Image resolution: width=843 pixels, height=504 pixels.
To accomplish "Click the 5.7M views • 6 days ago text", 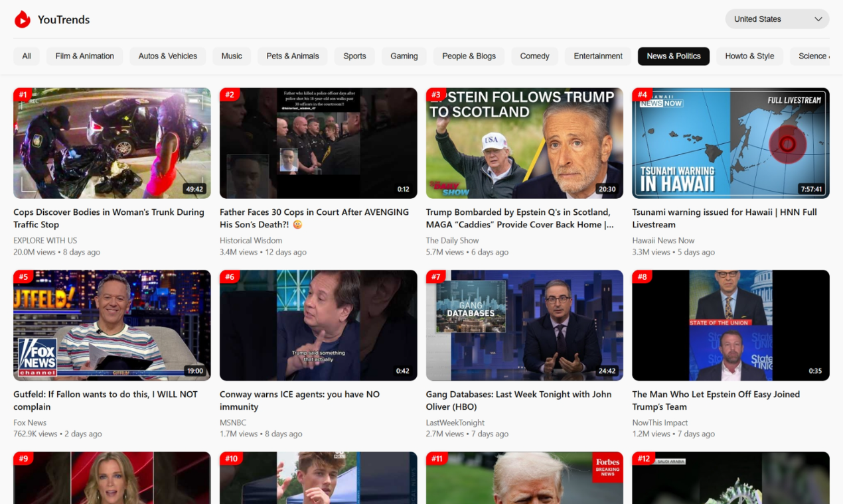I will (467, 252).
